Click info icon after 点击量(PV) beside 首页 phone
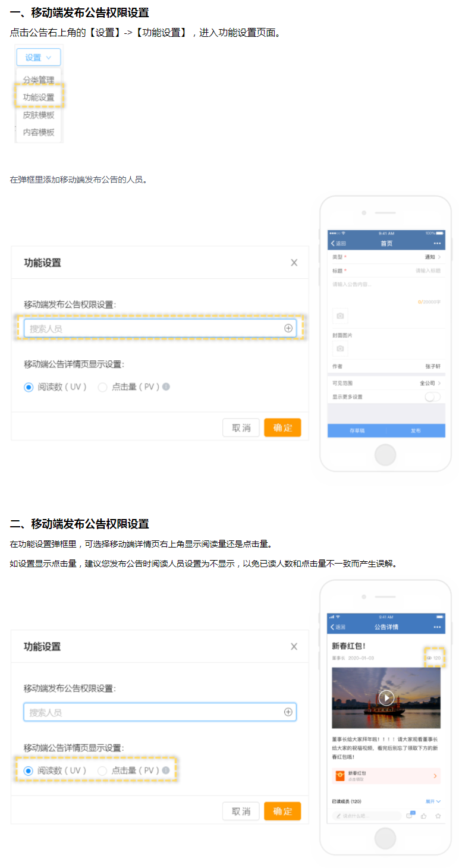459x868 pixels. [x=166, y=386]
